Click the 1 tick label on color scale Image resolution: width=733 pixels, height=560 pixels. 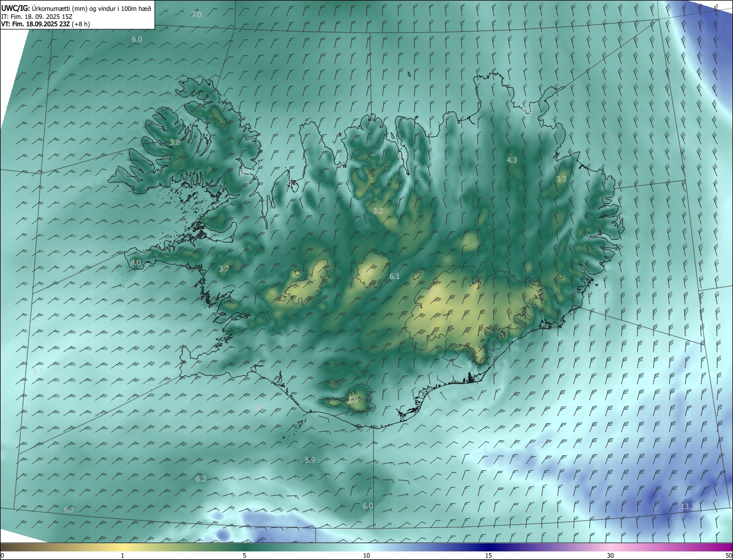point(123,555)
